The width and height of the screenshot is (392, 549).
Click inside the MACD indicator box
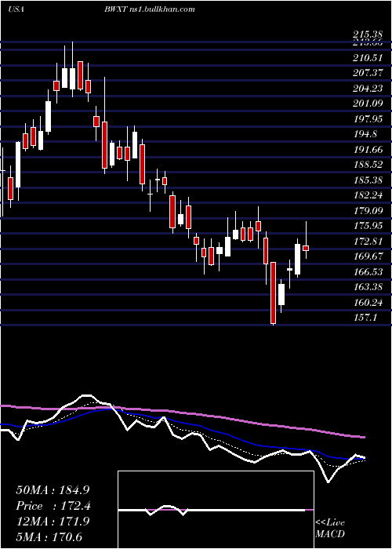216,510
